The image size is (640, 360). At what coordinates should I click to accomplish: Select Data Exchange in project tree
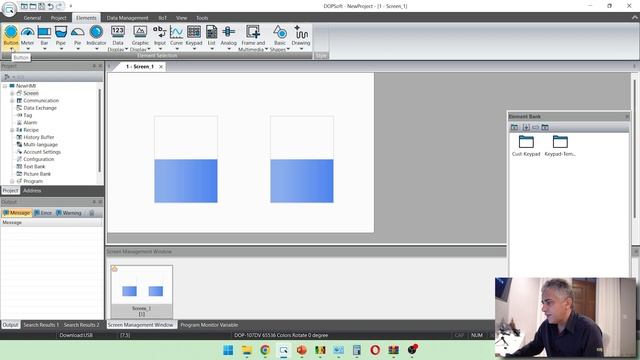click(40, 108)
